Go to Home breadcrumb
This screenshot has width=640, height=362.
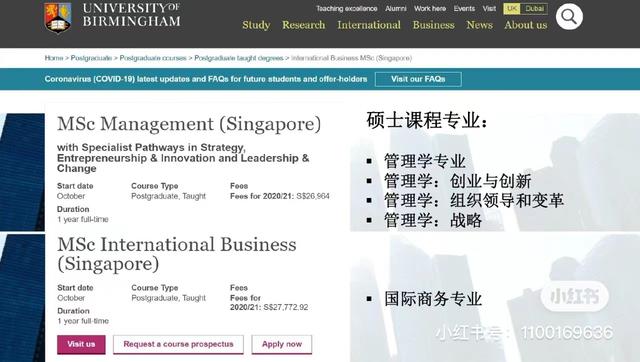pyautogui.click(x=54, y=58)
